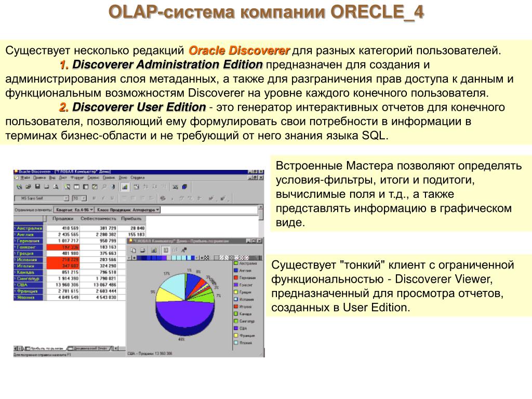
Task: Expand the США row
Action: pyautogui.click(x=15, y=285)
